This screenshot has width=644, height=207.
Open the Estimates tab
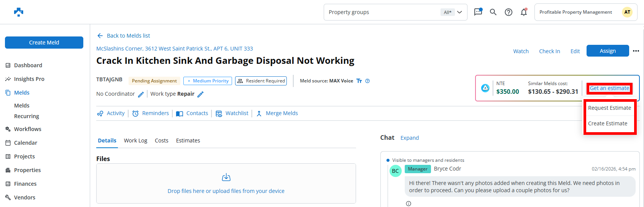coord(188,141)
